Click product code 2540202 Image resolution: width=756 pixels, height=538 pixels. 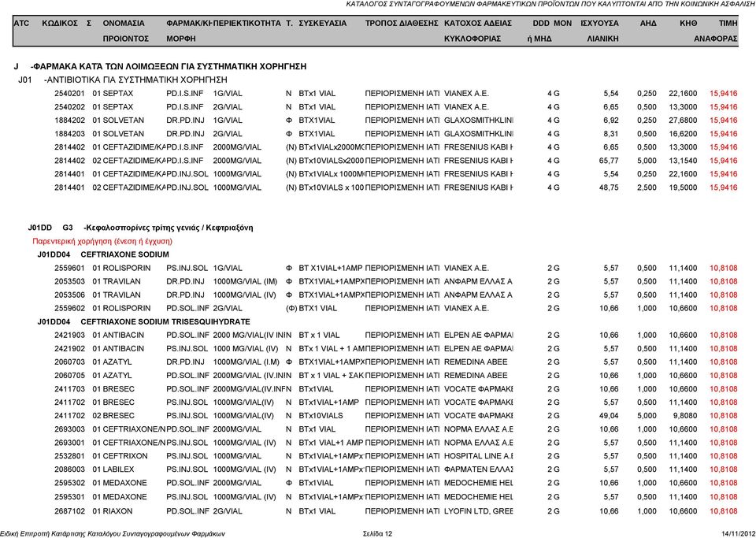pos(69,107)
